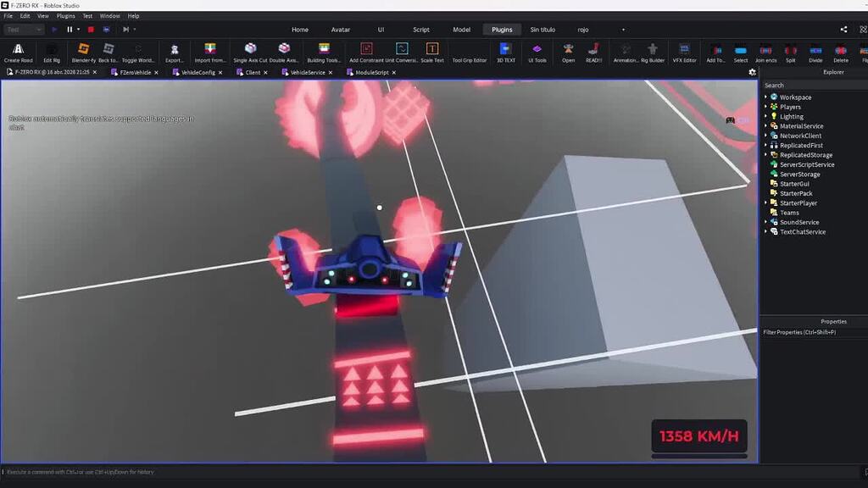Pause the running playtest

[x=70, y=30]
